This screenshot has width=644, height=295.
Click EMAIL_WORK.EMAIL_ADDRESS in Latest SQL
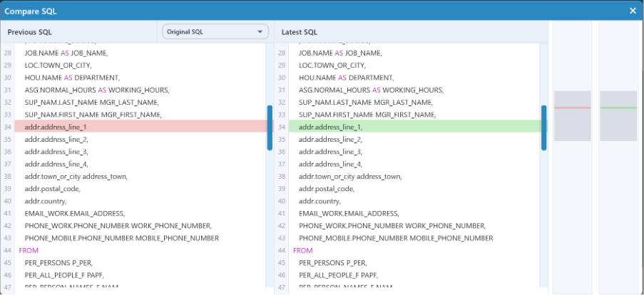pos(349,213)
